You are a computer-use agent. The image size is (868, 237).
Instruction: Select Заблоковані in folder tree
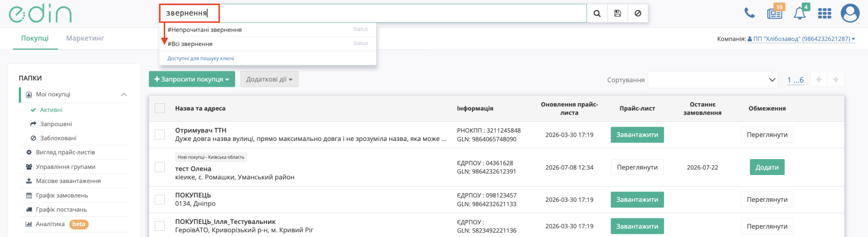pos(58,138)
